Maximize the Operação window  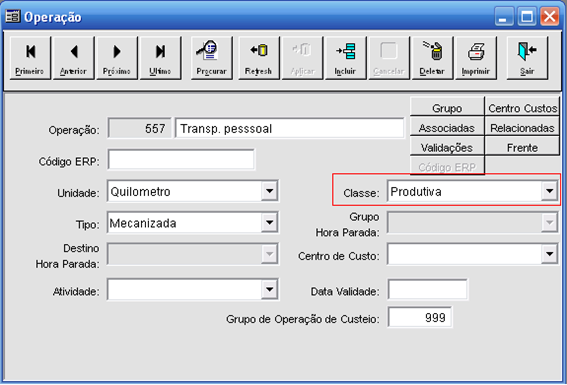526,17
